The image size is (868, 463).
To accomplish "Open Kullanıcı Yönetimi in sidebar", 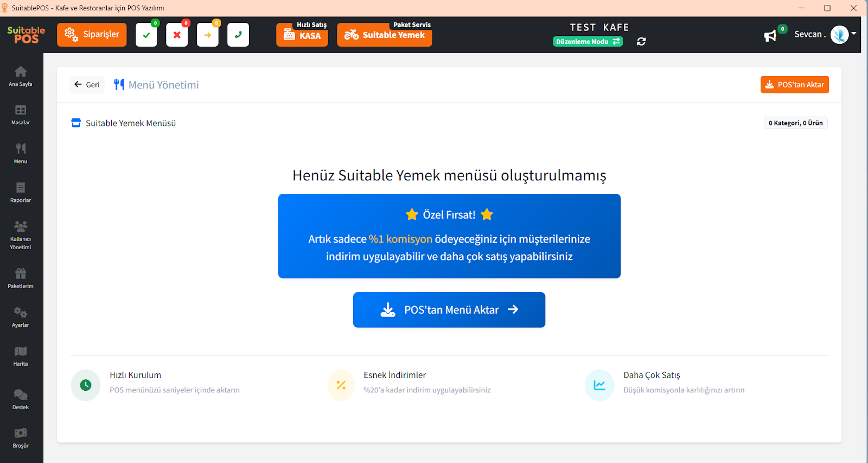I will tap(21, 234).
